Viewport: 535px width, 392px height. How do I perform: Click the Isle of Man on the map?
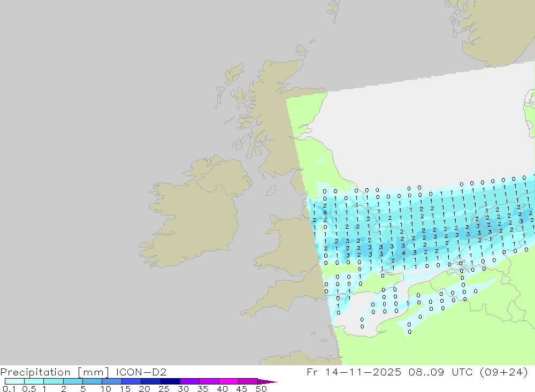pos(271,190)
